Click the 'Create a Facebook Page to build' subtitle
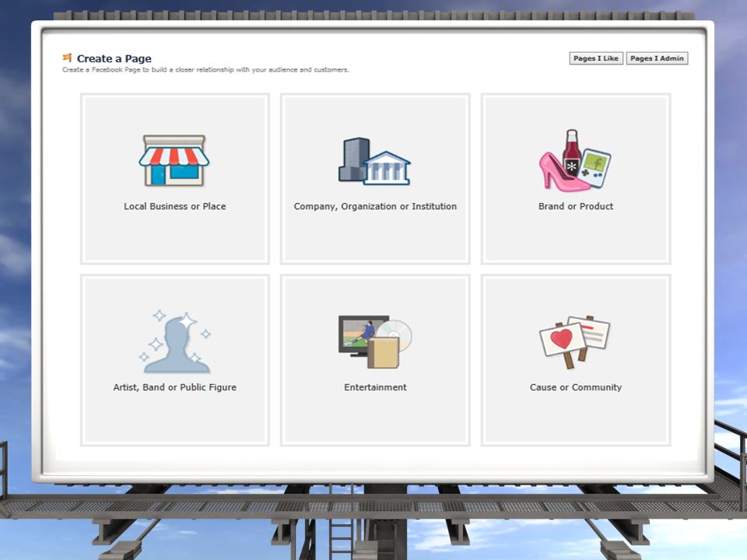 (x=205, y=69)
